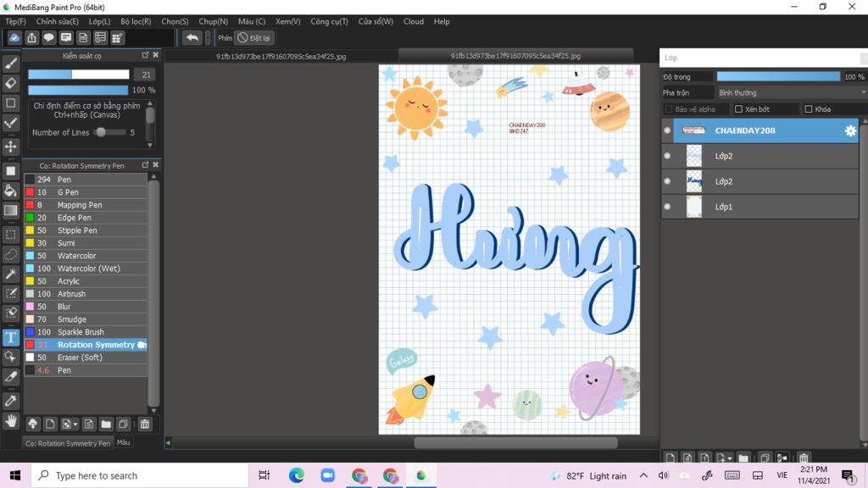Choose the Hand pan tool
The height and width of the screenshot is (488, 868).
pyautogui.click(x=10, y=421)
